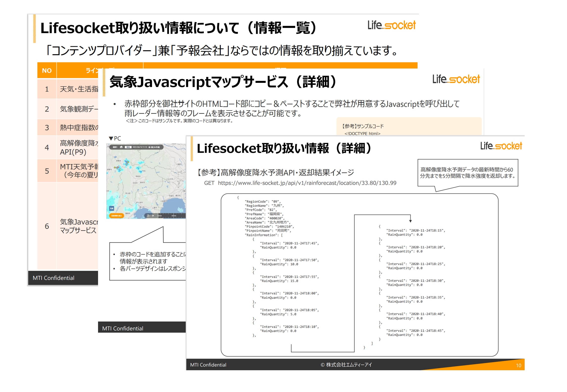Click table row 6 気象Javascr マップサービス
Image resolution: width=567 pixels, height=392 pixels.
point(68,226)
